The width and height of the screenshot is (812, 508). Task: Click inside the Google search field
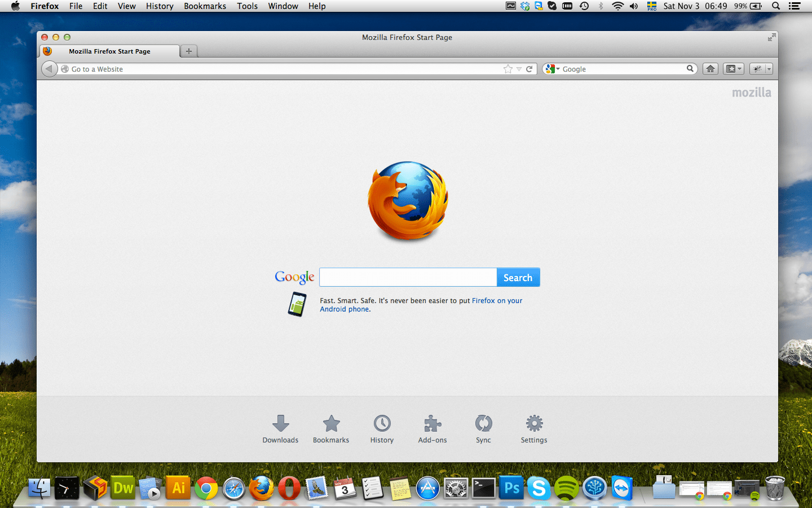[407, 277]
